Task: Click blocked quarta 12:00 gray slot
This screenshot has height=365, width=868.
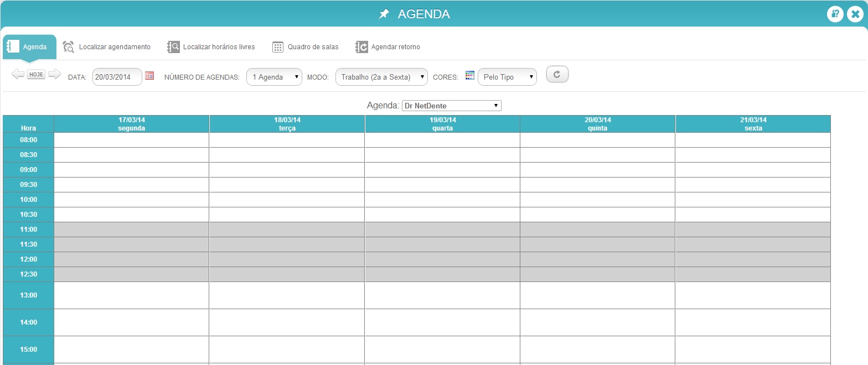Action: [x=442, y=259]
